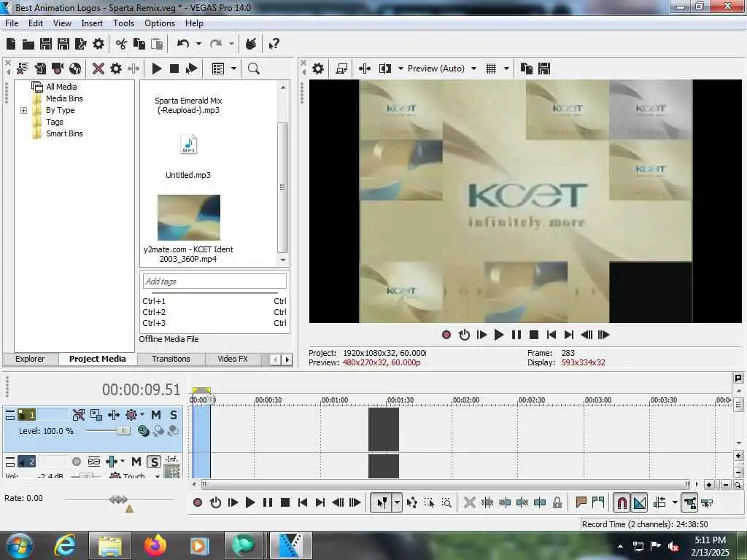This screenshot has height=560, width=747.
Task: Click the Add tags input field
Action: pos(214,281)
